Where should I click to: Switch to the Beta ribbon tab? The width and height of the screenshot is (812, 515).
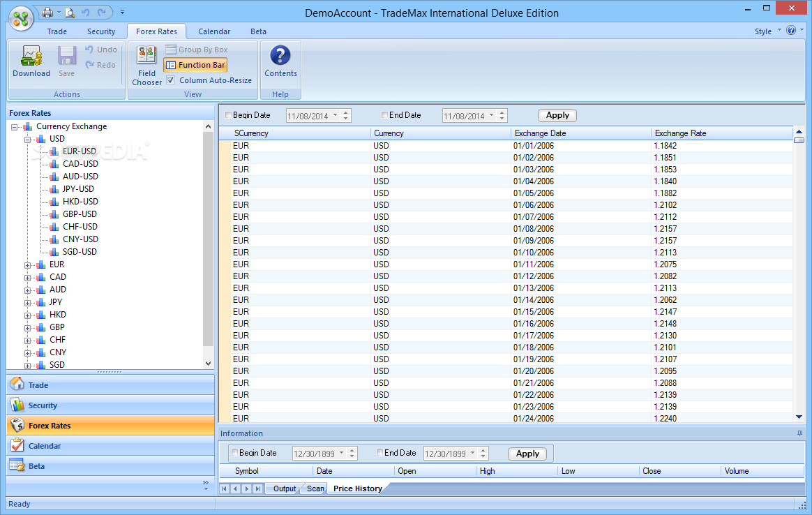[x=258, y=31]
